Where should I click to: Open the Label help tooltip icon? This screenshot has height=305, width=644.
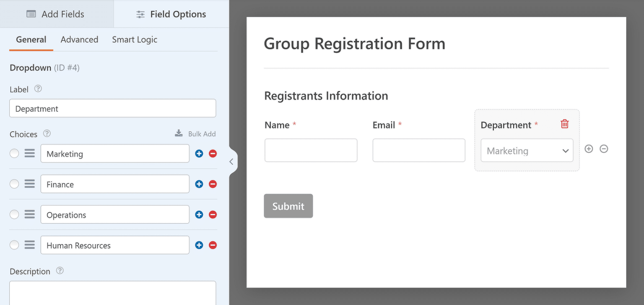38,89
